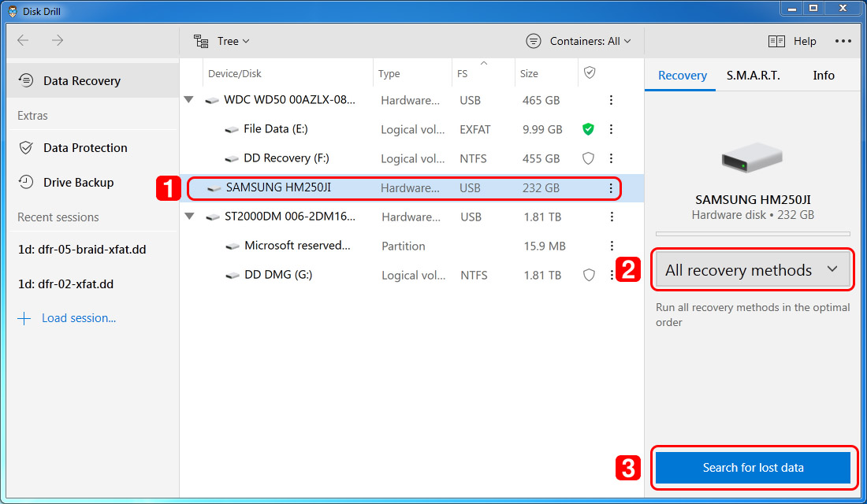Toggle protection shield on DD Recovery (F:)
Screen dimensions: 867x504
[x=588, y=158]
